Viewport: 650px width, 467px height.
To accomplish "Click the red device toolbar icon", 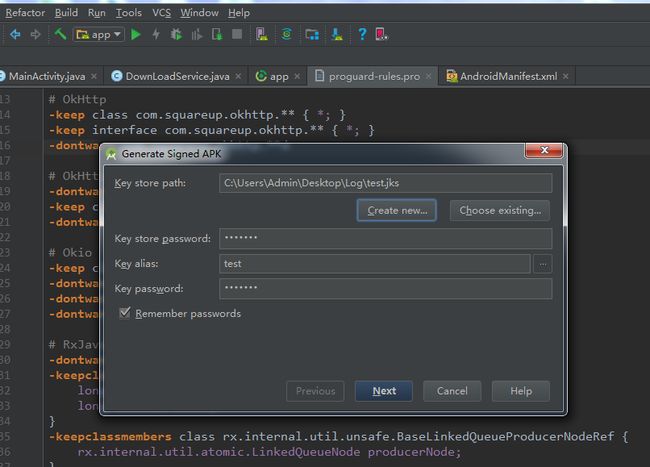I will 381,34.
